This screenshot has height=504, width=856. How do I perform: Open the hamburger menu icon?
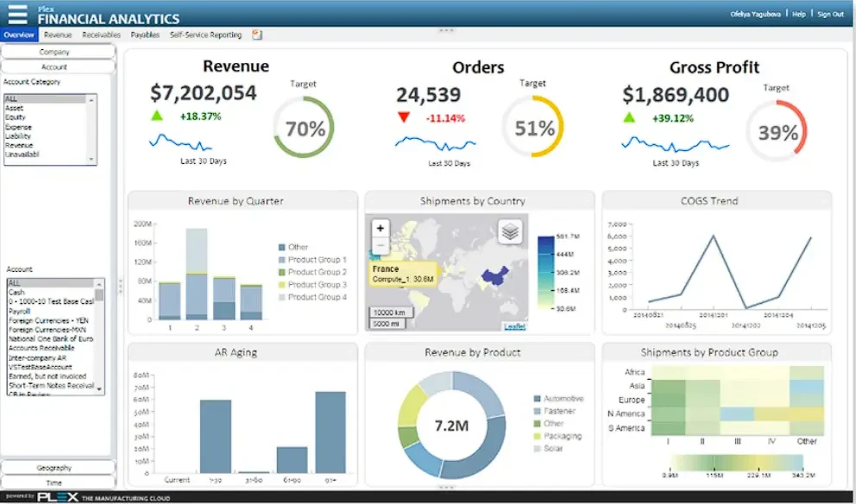pyautogui.click(x=17, y=15)
